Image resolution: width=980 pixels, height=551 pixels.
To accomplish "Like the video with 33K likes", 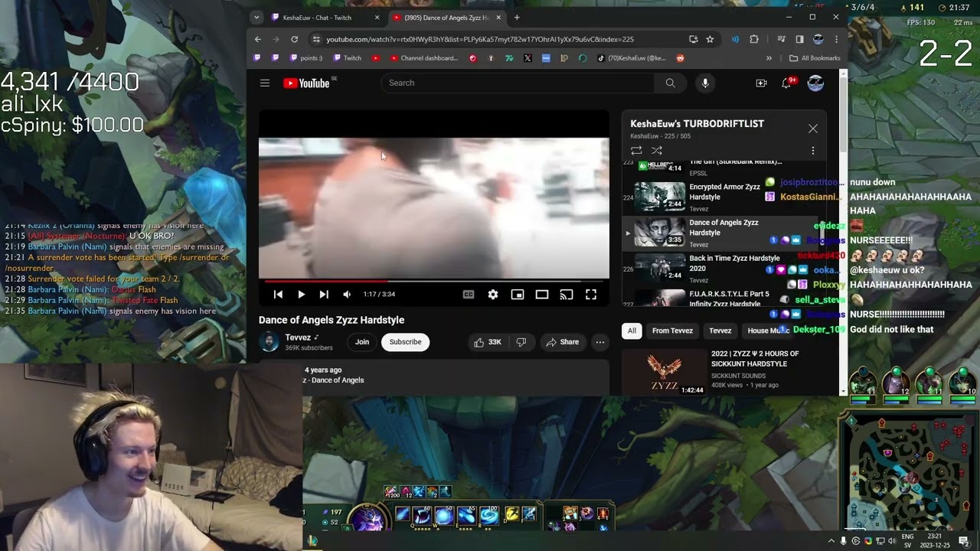I will click(488, 342).
